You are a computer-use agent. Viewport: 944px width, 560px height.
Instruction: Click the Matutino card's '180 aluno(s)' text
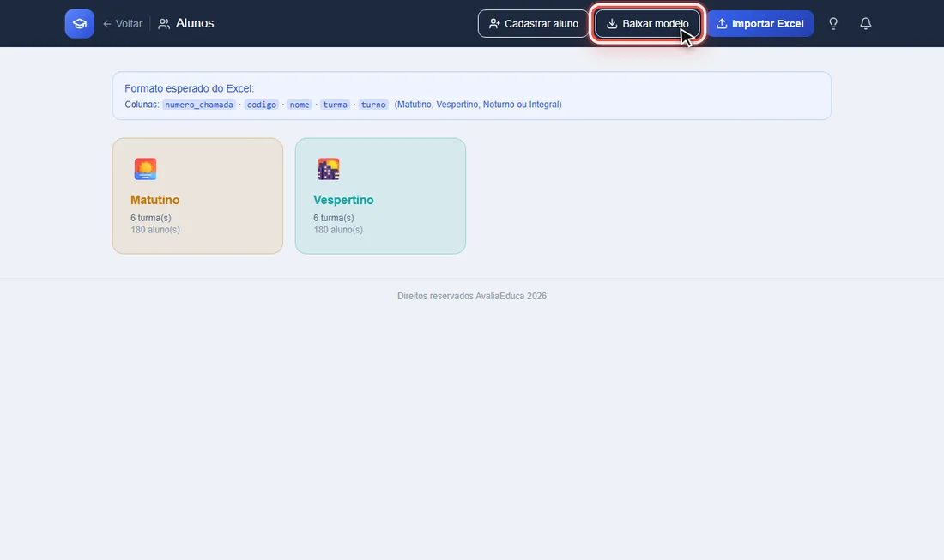tap(155, 230)
